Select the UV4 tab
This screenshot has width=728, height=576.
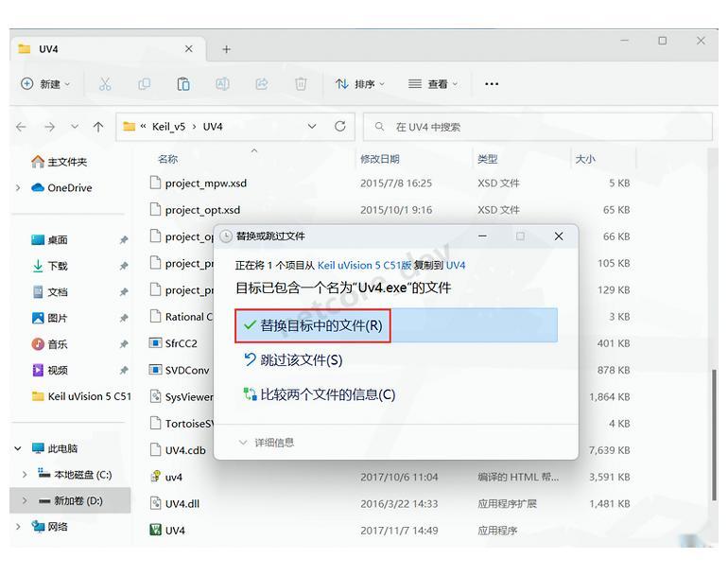(x=108, y=49)
